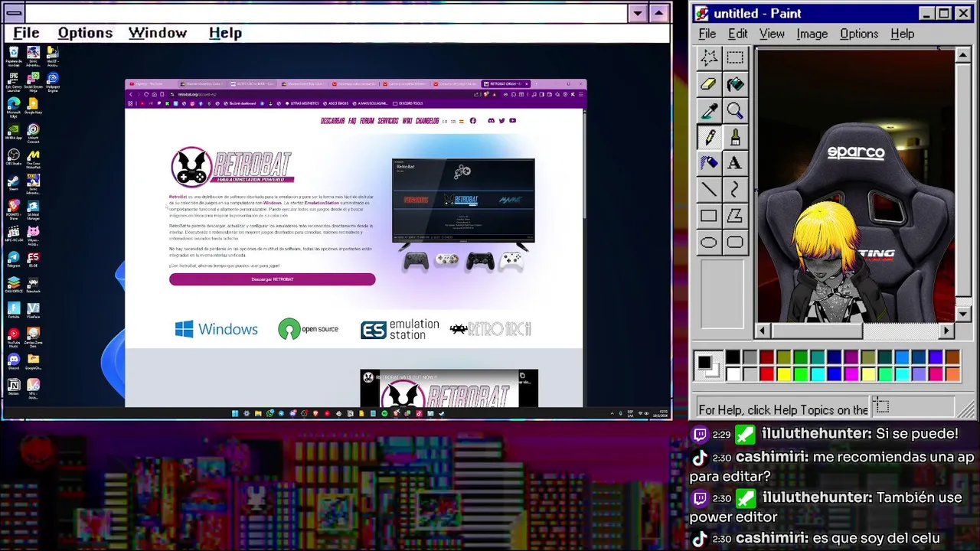Open the Help menu of outer window
This screenshot has height=551, width=980.
coord(225,33)
